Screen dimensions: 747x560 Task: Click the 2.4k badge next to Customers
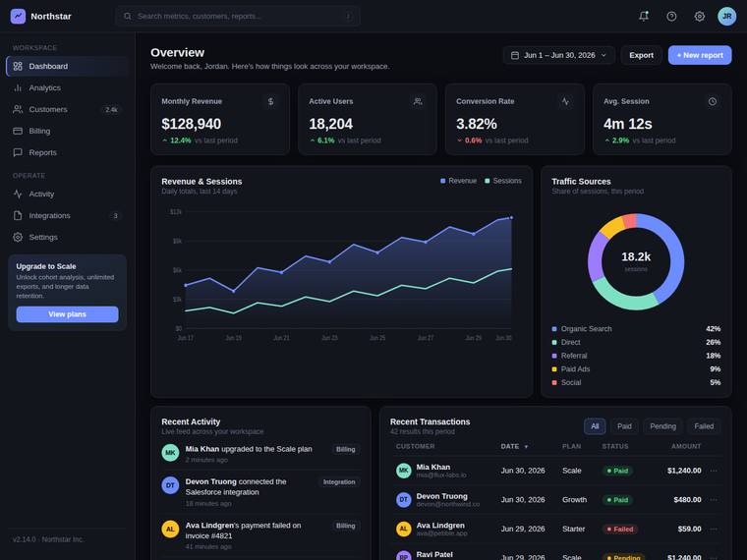(111, 109)
